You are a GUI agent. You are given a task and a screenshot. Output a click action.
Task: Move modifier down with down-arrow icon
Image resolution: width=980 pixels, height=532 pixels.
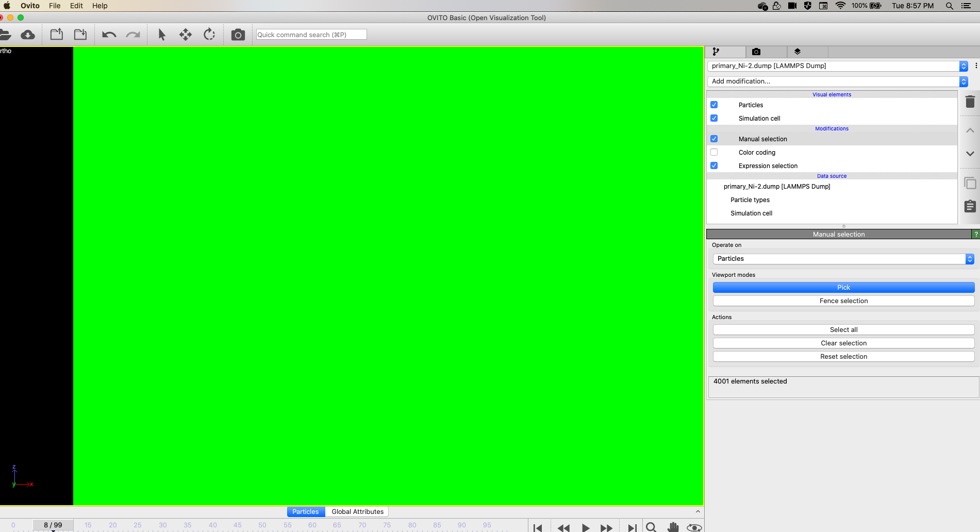click(x=970, y=154)
